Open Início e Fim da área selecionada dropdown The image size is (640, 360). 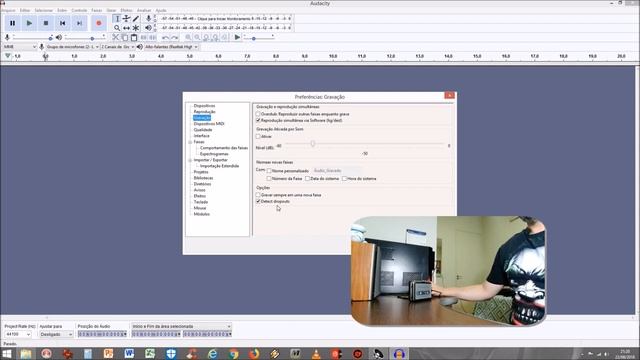coord(182,327)
